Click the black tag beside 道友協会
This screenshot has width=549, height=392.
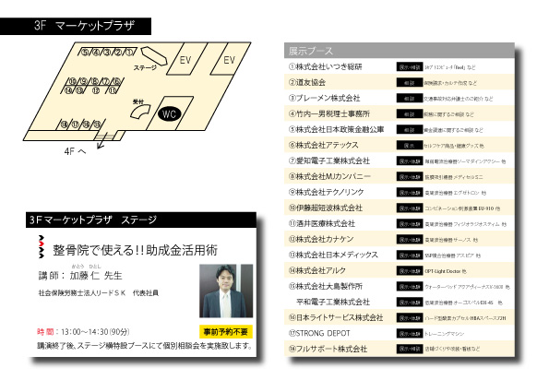pyautogui.click(x=410, y=83)
